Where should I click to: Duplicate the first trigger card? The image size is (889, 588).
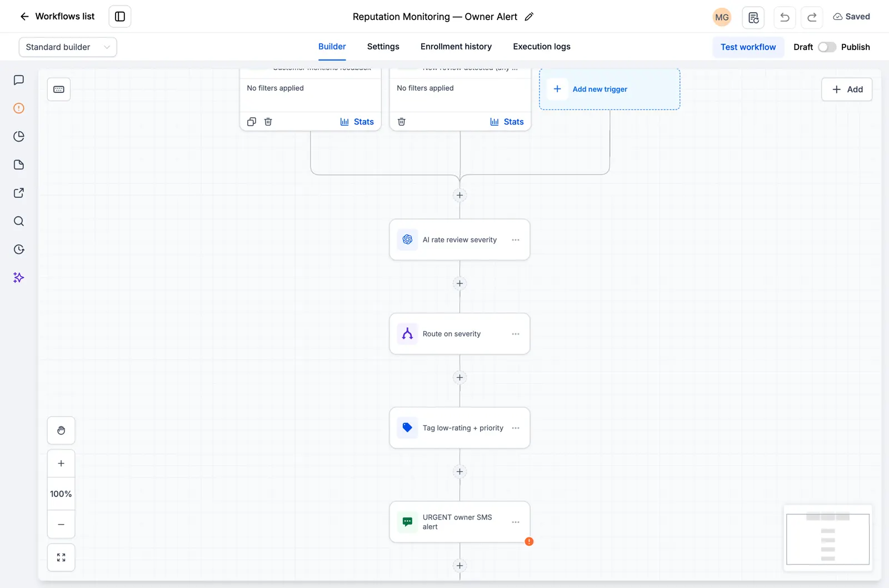[252, 122]
